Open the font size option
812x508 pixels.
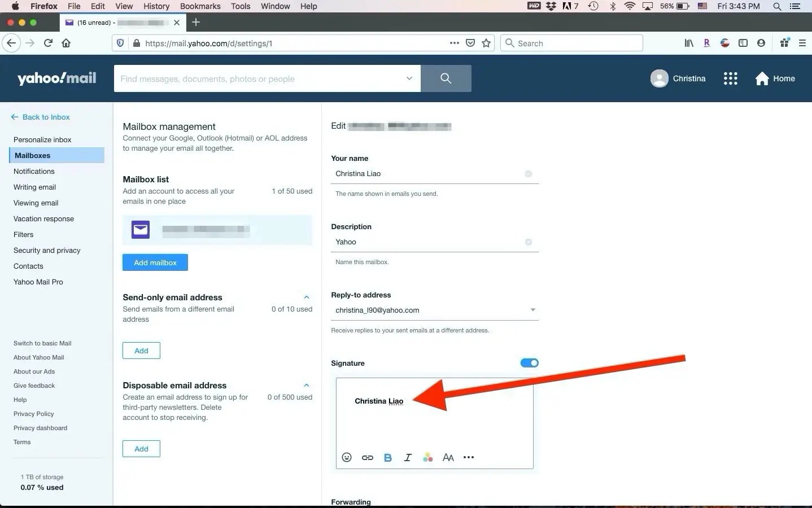[x=448, y=458]
